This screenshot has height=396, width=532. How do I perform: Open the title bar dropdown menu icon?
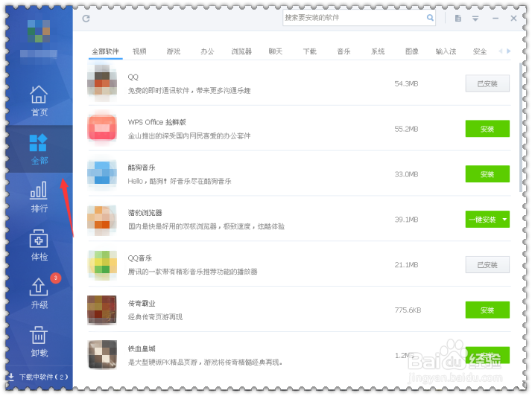point(475,19)
